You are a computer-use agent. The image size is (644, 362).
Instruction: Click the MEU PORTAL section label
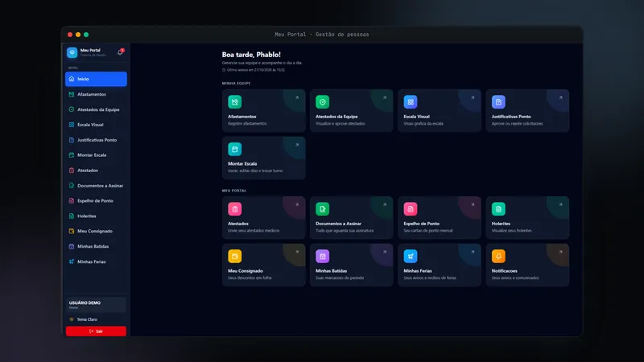[234, 191]
